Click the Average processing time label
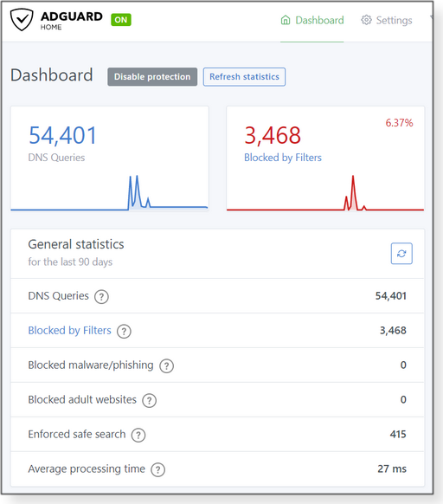443x504 pixels. point(87,469)
